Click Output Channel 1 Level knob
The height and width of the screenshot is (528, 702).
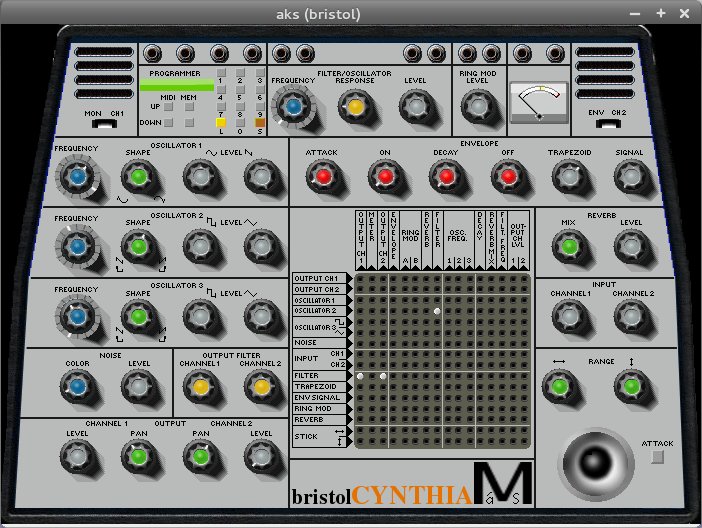(x=77, y=457)
